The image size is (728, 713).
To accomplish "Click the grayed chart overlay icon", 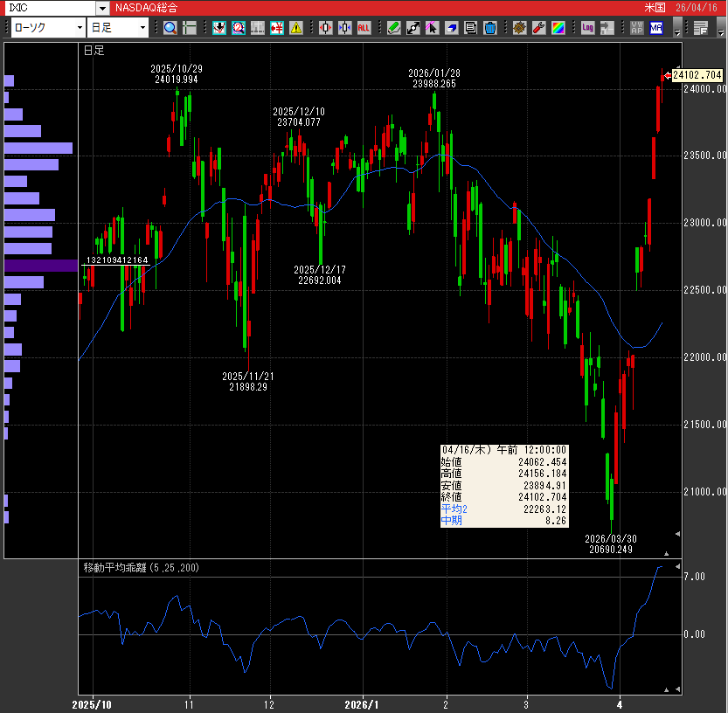I will [258, 28].
